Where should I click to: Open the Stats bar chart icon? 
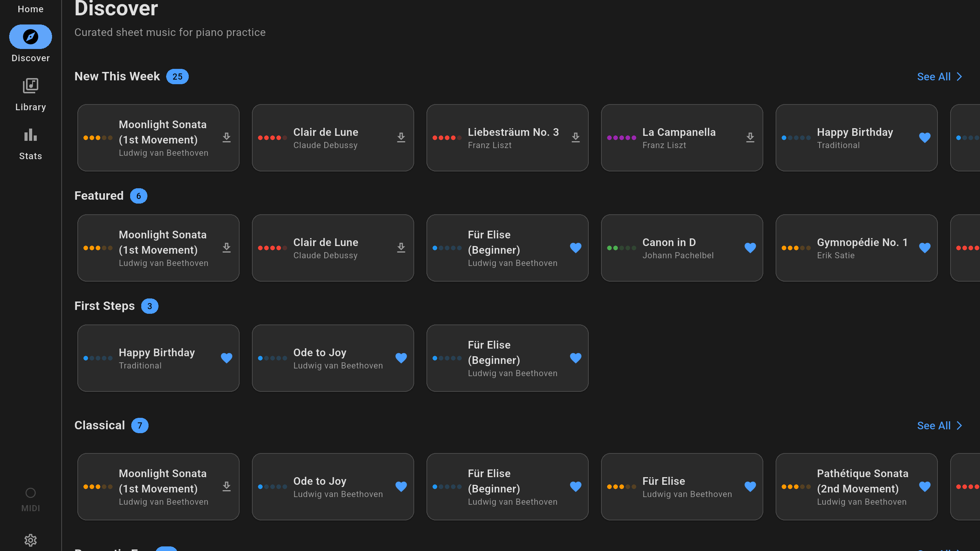point(31,135)
